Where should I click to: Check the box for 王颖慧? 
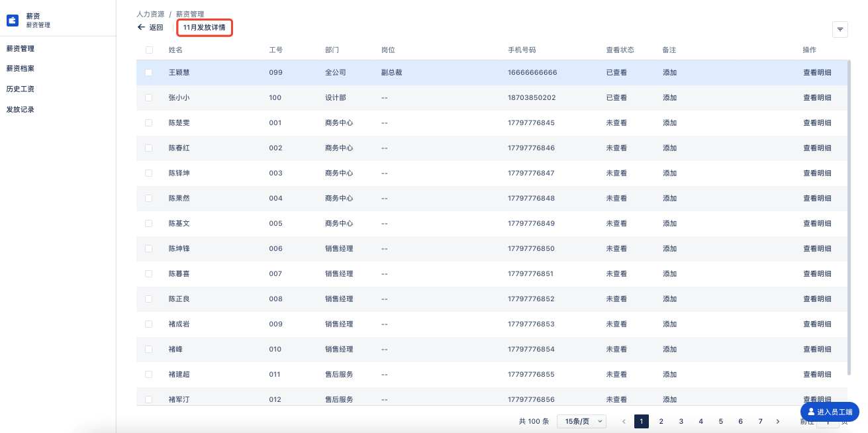coord(149,72)
